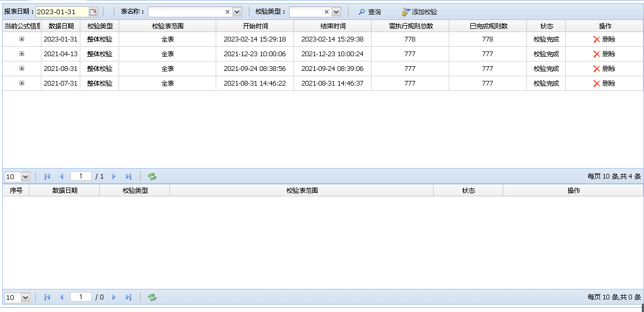The image size is (644, 312).
Task: Sort by 开始时间 column header
Action: (255, 26)
